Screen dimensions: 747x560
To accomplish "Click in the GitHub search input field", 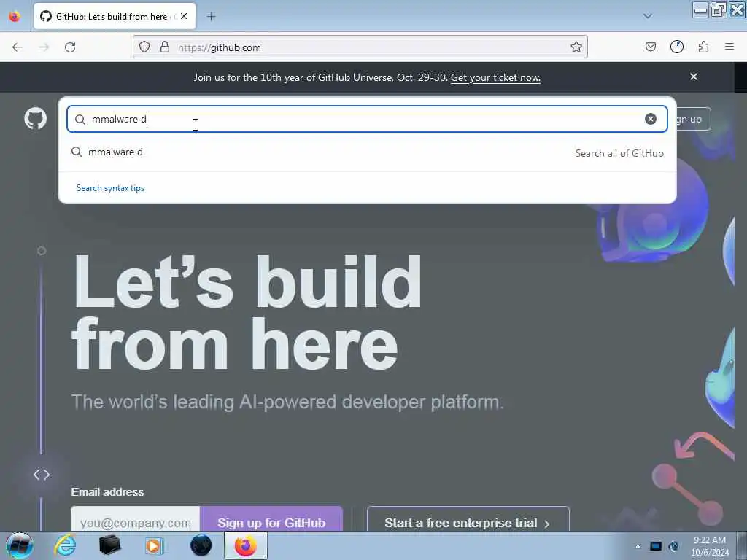I will 367,119.
